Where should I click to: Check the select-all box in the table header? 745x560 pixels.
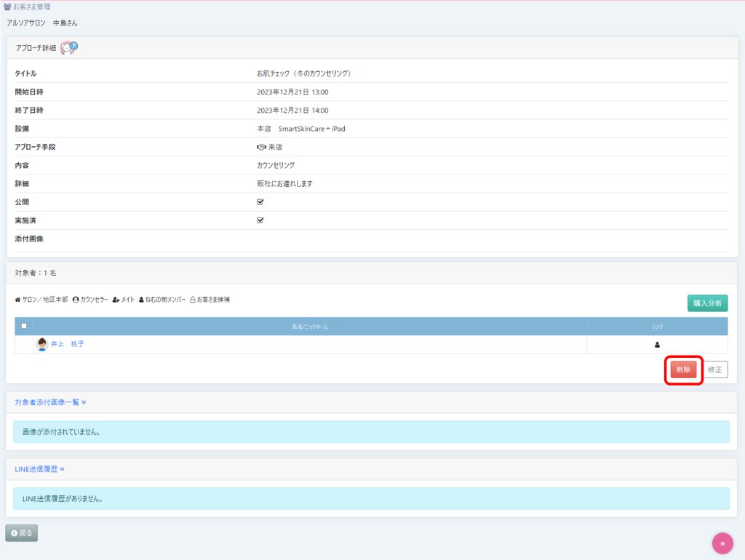point(24,326)
